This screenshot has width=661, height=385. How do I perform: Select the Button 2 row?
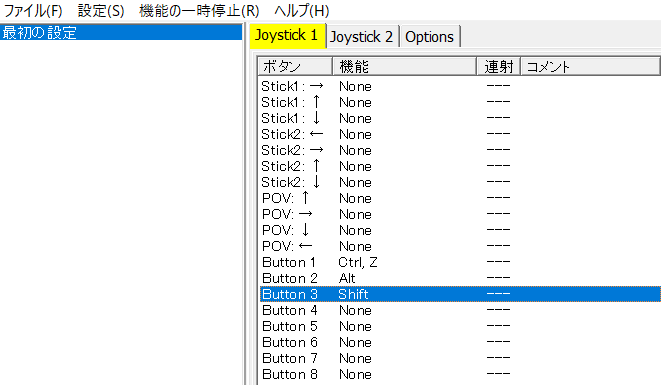[x=460, y=278]
